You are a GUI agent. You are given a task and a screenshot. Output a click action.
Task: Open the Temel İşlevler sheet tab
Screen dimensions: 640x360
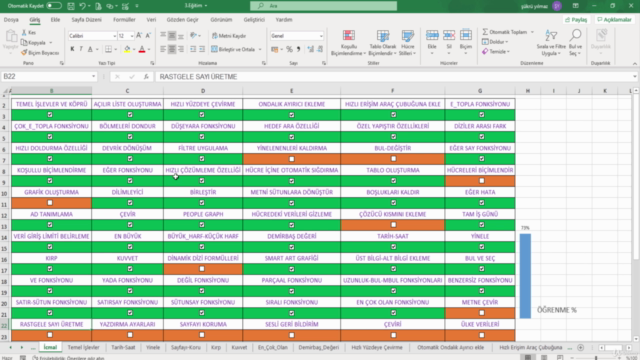83,347
